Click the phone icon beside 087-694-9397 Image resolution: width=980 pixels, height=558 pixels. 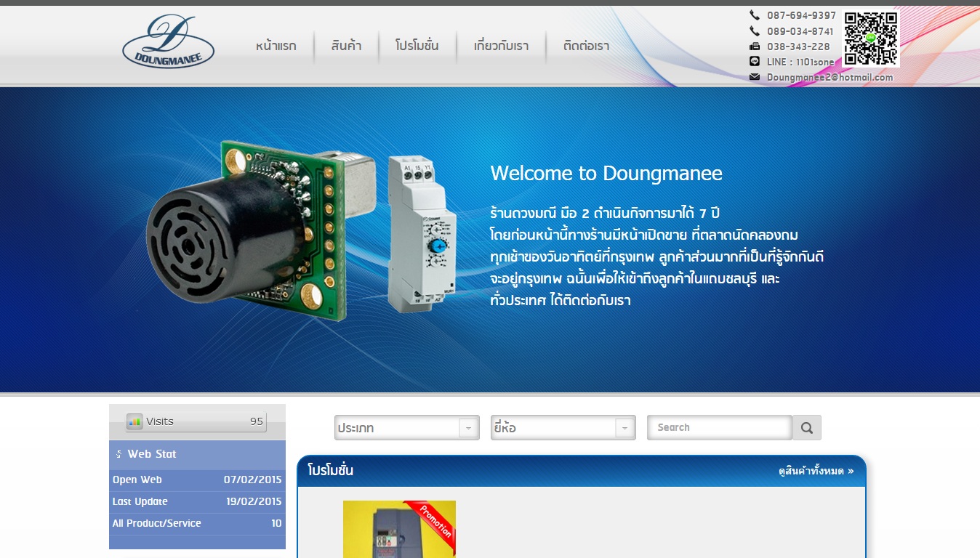pos(755,15)
